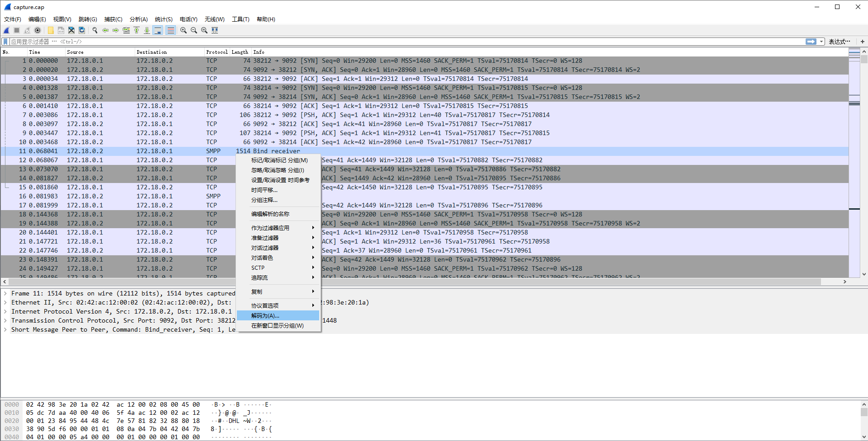Image resolution: width=868 pixels, height=441 pixels.
Task: Sort by the Protocol column header
Action: point(217,52)
